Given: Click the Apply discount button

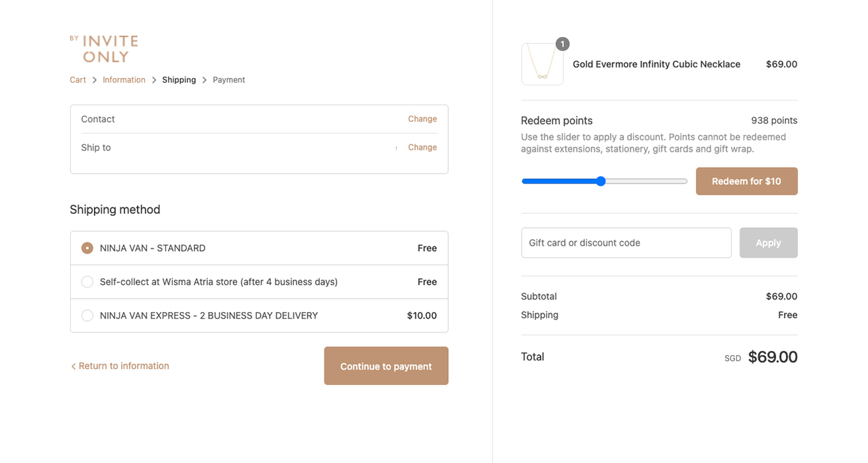Looking at the screenshot, I should point(768,243).
